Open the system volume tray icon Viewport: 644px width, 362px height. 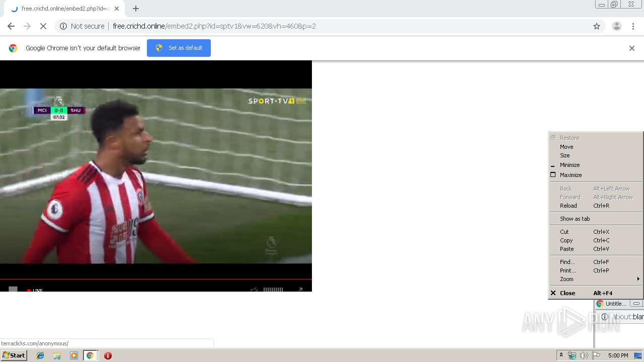pyautogui.click(x=584, y=355)
